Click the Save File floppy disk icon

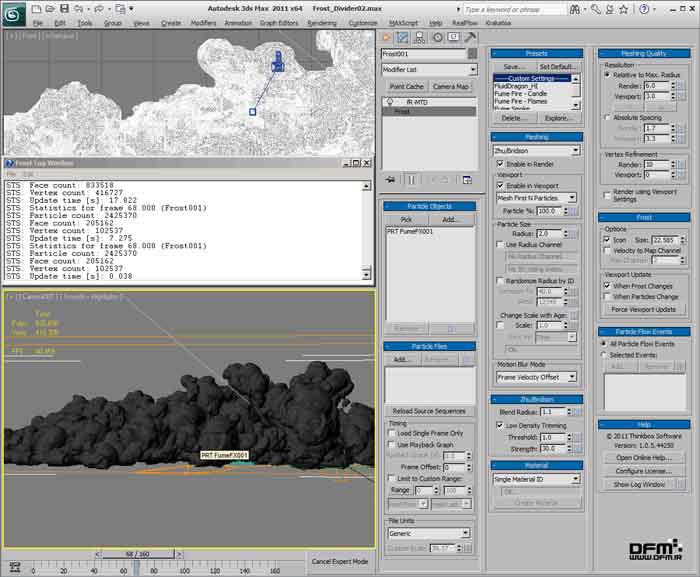click(64, 8)
